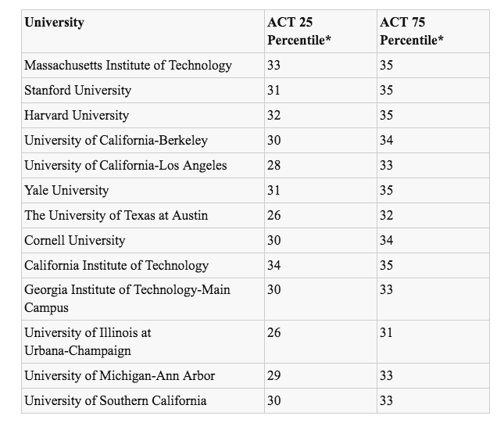Select Texas at Austin's ACT 75th value 32
Image resolution: width=504 pixels, height=423 pixels.
tap(386, 216)
